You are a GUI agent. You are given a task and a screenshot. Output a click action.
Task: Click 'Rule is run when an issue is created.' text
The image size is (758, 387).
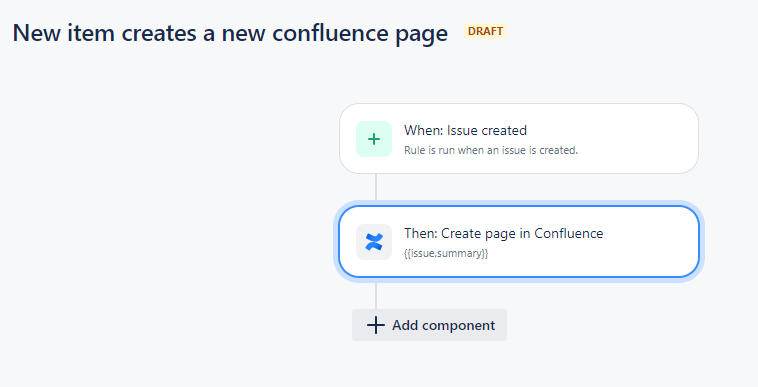point(491,150)
